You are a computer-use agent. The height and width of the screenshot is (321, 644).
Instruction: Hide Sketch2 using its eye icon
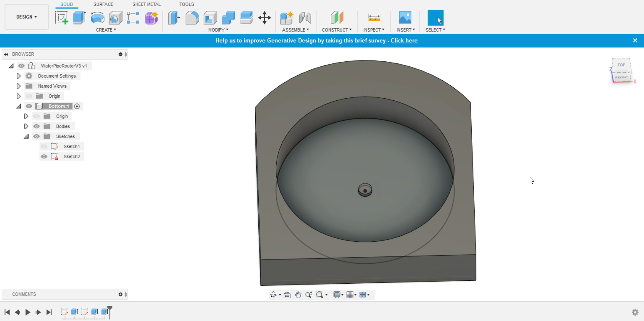tap(44, 156)
